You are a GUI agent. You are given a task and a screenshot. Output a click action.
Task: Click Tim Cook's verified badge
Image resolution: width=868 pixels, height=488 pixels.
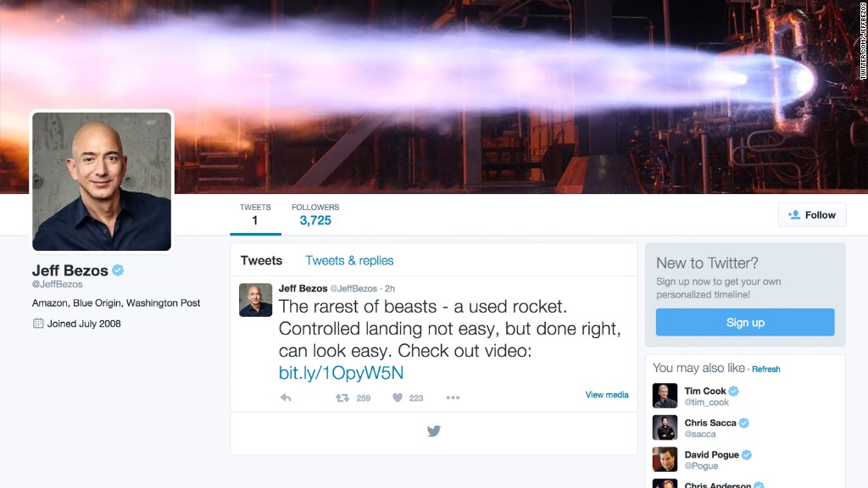(x=733, y=391)
